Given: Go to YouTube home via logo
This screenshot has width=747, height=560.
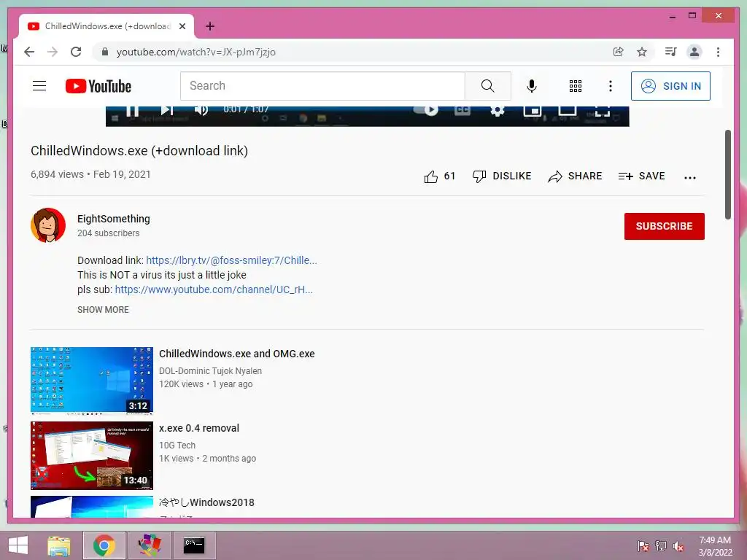Looking at the screenshot, I should 98,86.
